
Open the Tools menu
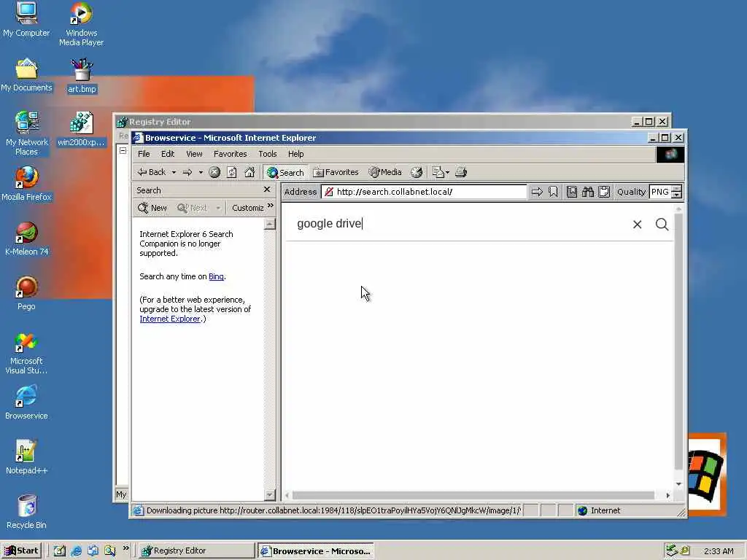[267, 154]
